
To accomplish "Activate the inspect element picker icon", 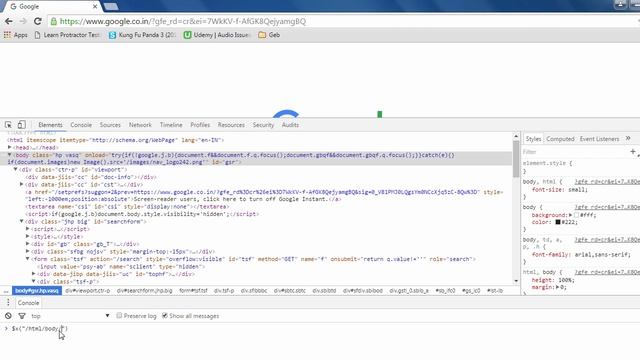I will (8, 125).
